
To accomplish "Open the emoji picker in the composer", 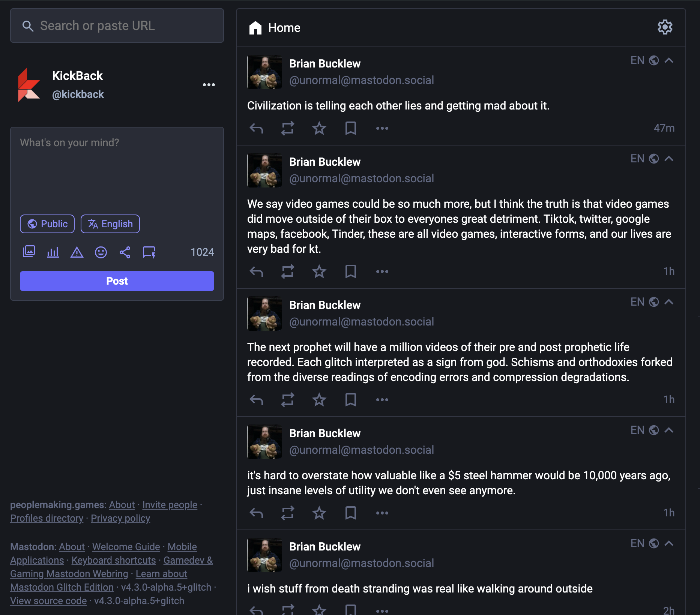I will (x=101, y=252).
